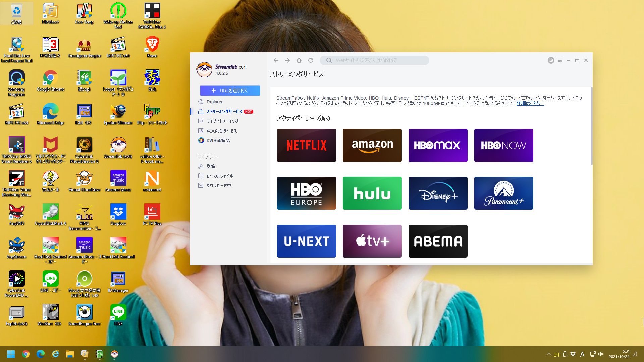Select CrystalDiskMark 8 desktop icon

tap(50, 215)
